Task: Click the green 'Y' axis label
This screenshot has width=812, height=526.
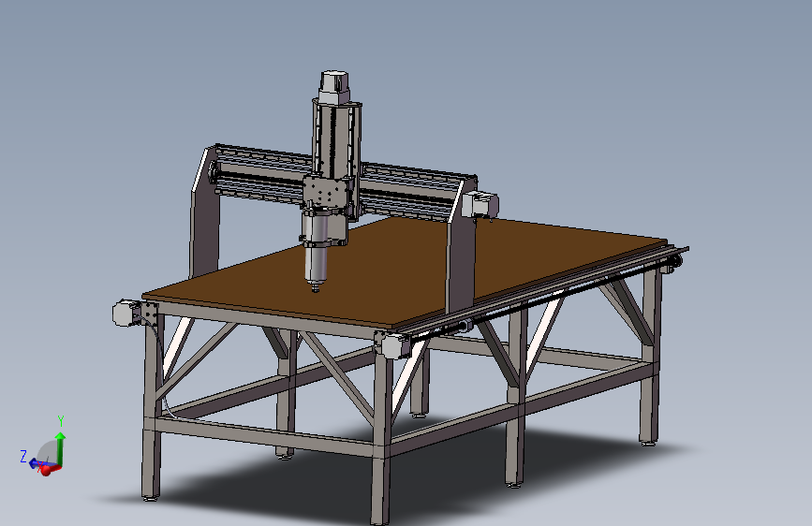Action: point(61,420)
